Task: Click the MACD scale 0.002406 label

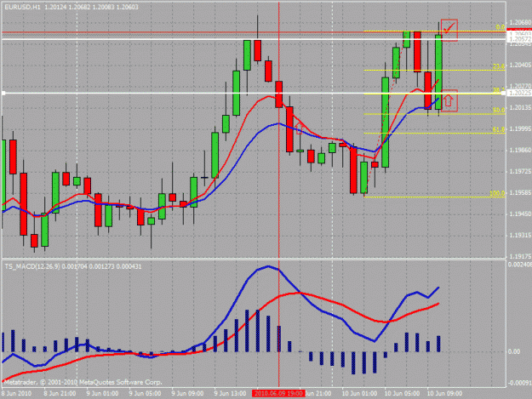Action: (520, 264)
